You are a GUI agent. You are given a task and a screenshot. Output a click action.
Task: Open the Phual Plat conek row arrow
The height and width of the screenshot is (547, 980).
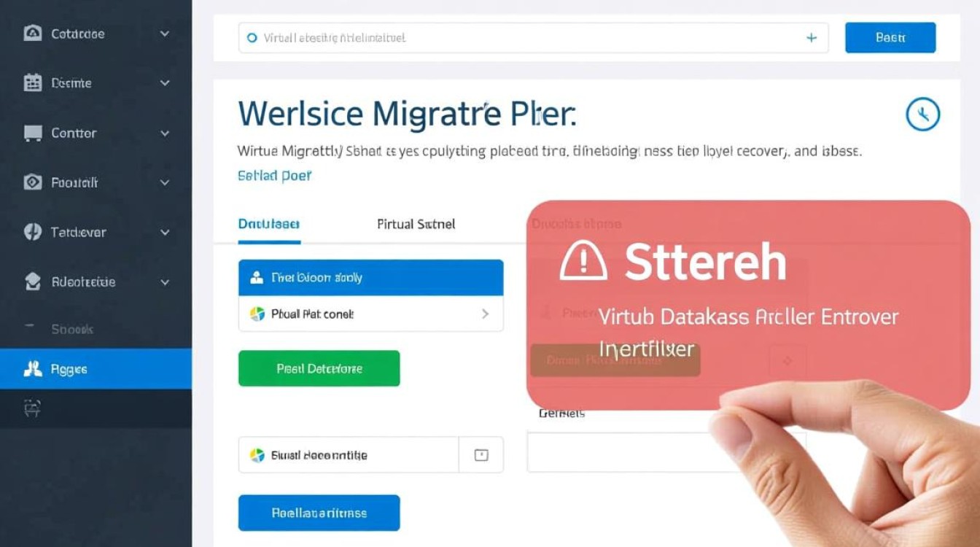(485, 314)
